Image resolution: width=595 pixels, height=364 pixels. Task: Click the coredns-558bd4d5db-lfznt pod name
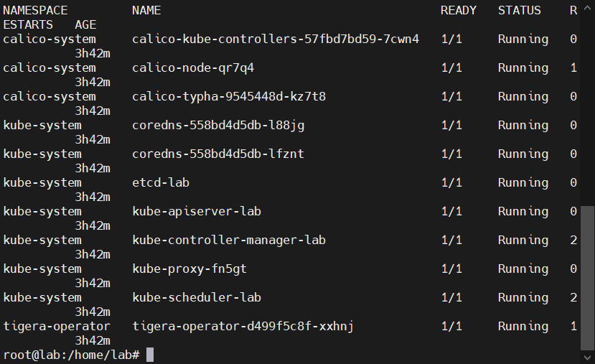click(218, 154)
